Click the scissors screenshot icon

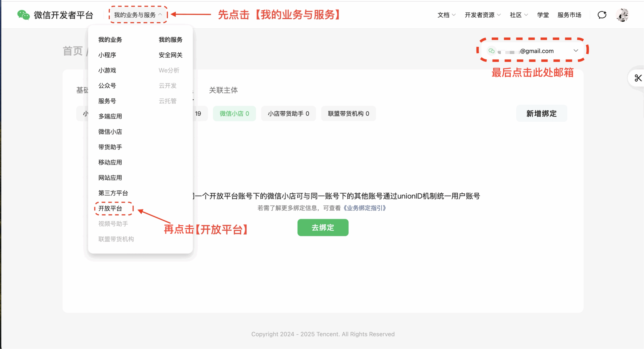coord(638,78)
